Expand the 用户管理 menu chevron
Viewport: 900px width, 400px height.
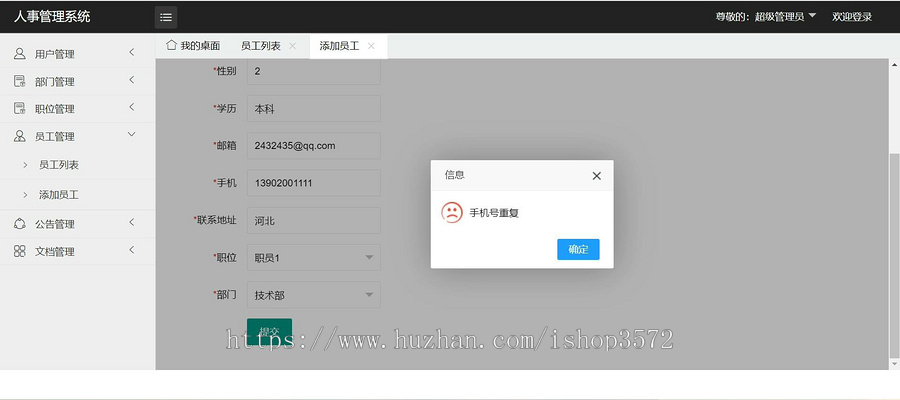[131, 52]
